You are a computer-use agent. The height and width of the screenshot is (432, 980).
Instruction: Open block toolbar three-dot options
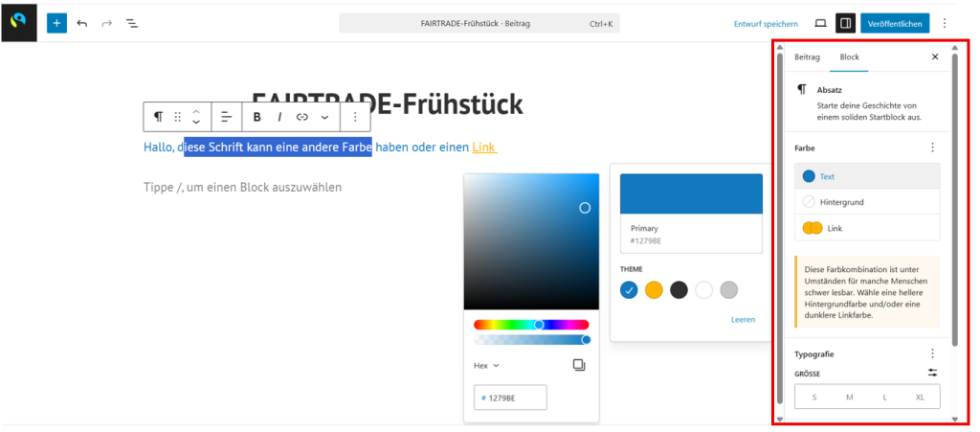355,117
